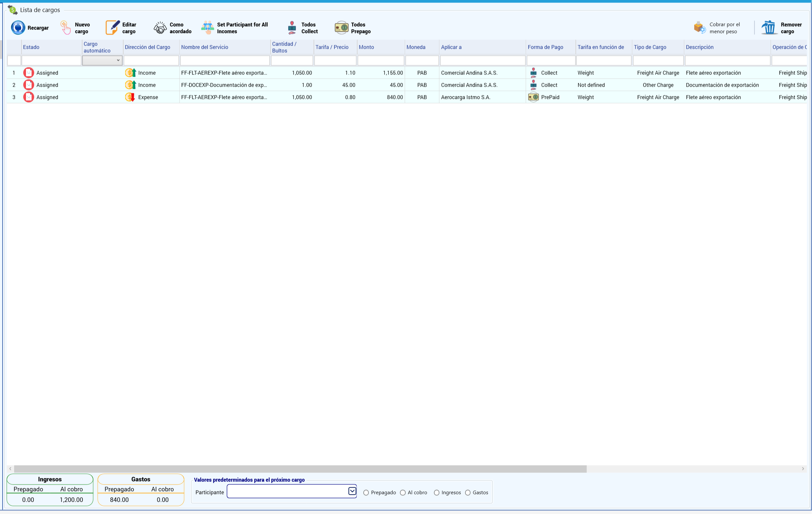Click the Collect icon for Documentación row
Viewport: 812px width, 514px height.
[x=533, y=85]
